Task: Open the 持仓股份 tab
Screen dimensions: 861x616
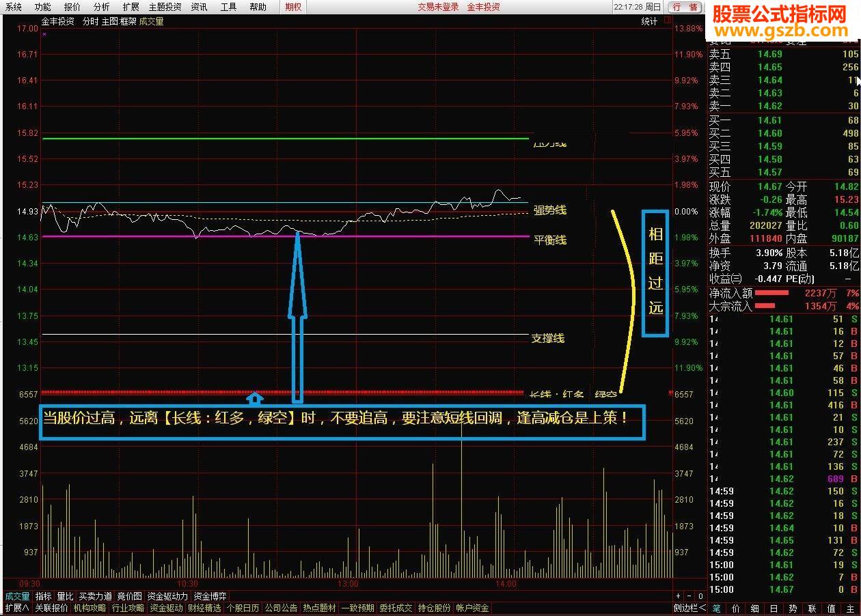Action: [x=434, y=608]
